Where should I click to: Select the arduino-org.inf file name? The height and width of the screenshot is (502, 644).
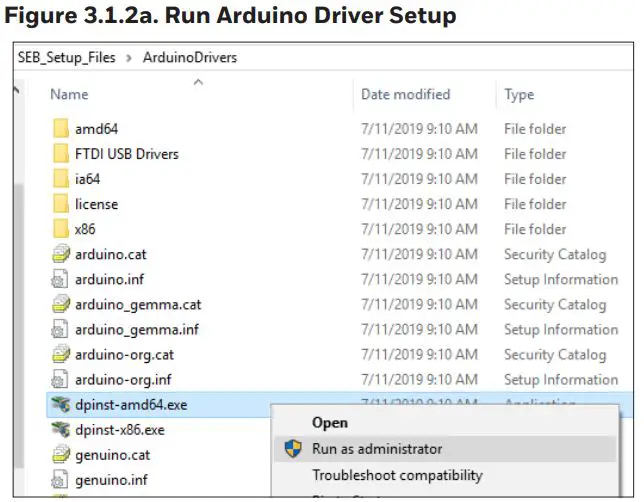[123, 380]
